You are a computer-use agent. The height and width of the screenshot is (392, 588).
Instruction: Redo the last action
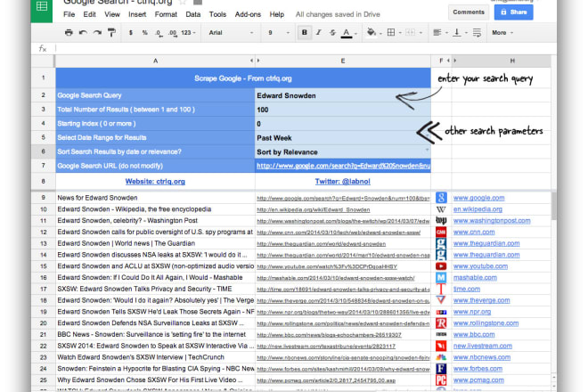pos(97,33)
